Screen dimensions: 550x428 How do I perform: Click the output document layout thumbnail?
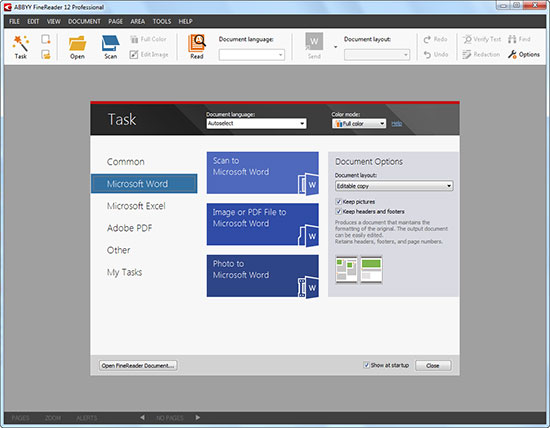point(371,269)
